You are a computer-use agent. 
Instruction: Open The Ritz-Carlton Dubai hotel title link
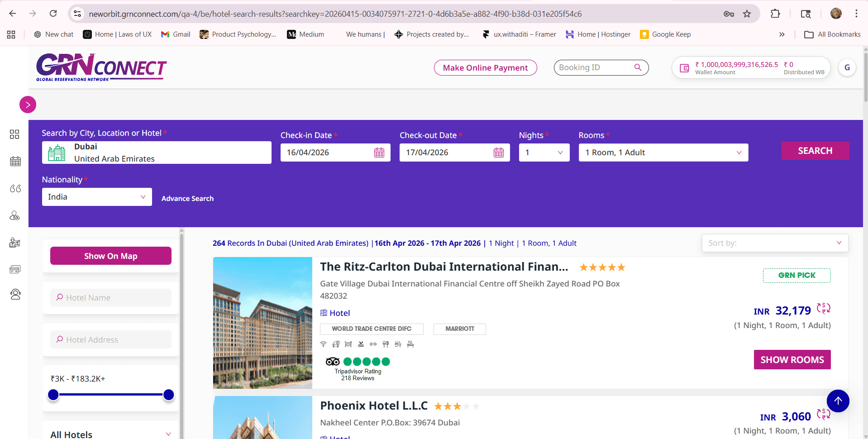pos(444,267)
